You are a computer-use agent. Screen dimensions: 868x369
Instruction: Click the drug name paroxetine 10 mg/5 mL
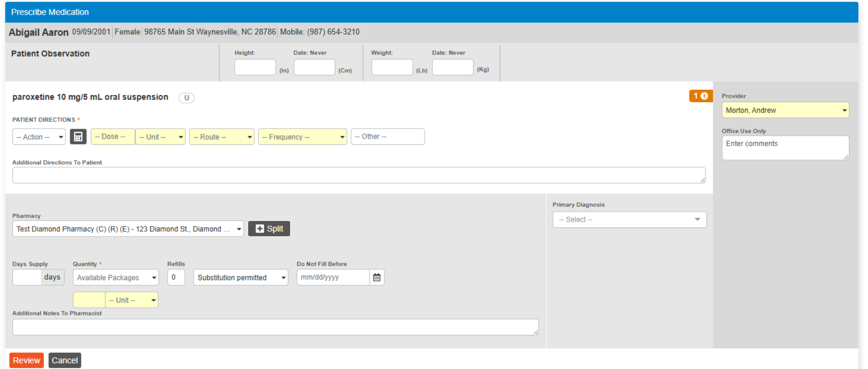pyautogui.click(x=90, y=97)
